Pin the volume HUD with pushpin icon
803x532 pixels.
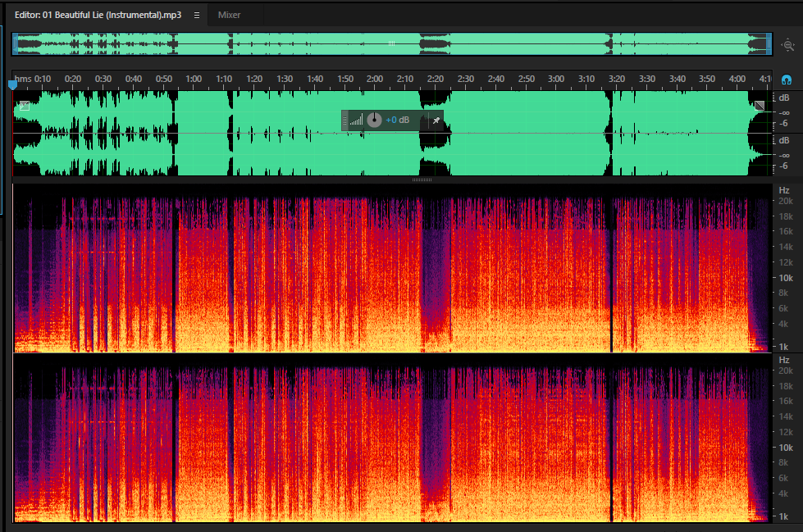pyautogui.click(x=436, y=120)
